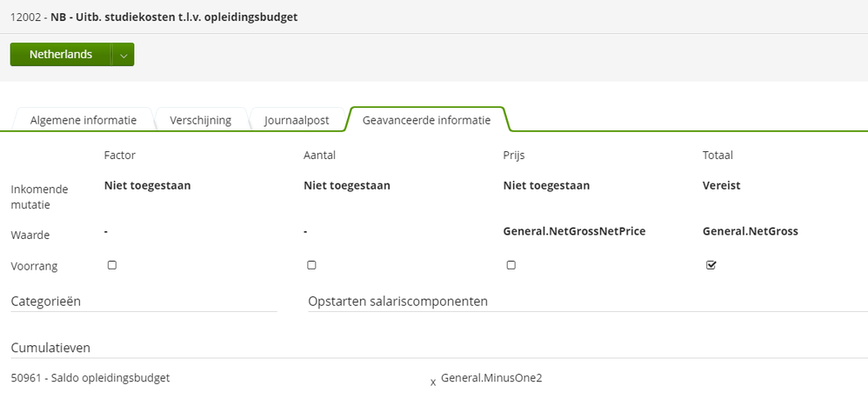Click the General.NetGrossNetPrice value under Prijs
The width and height of the screenshot is (868, 412).
574,232
